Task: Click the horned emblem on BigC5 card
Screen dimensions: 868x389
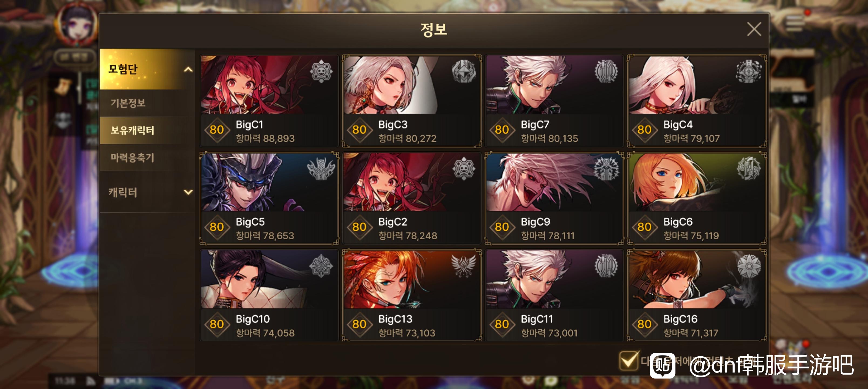Action: pos(321,168)
